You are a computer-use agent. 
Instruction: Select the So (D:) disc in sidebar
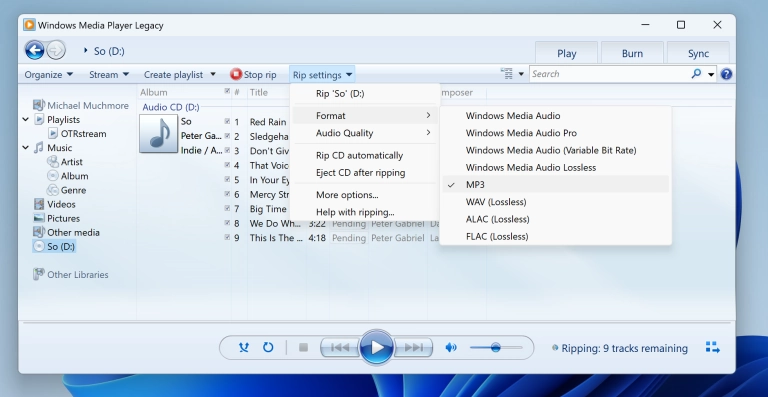(54, 246)
